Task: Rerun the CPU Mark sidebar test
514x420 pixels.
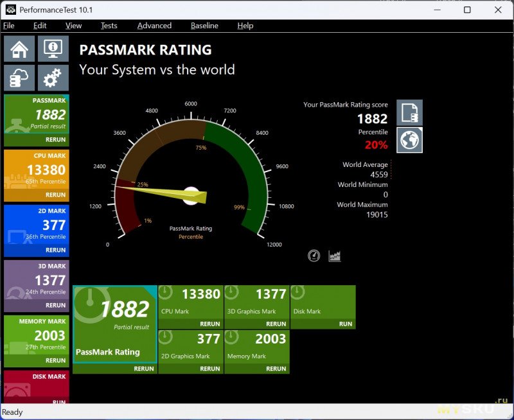Action: 55,195
